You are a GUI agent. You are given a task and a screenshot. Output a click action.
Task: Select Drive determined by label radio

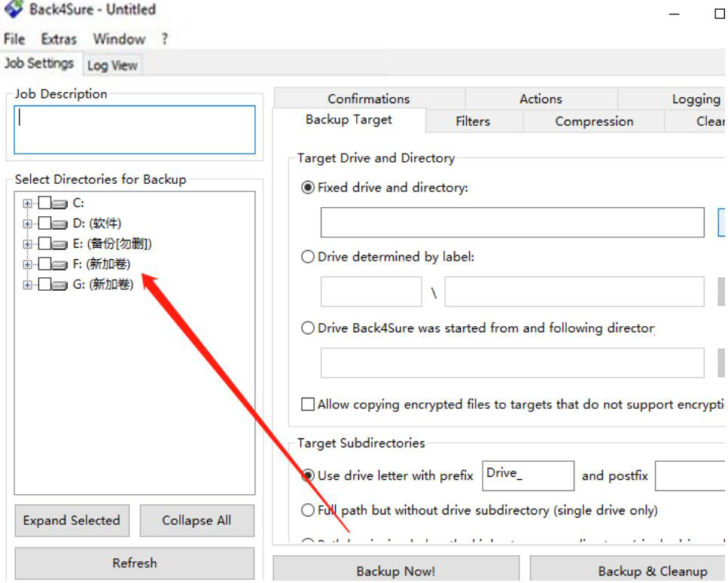pyautogui.click(x=307, y=257)
